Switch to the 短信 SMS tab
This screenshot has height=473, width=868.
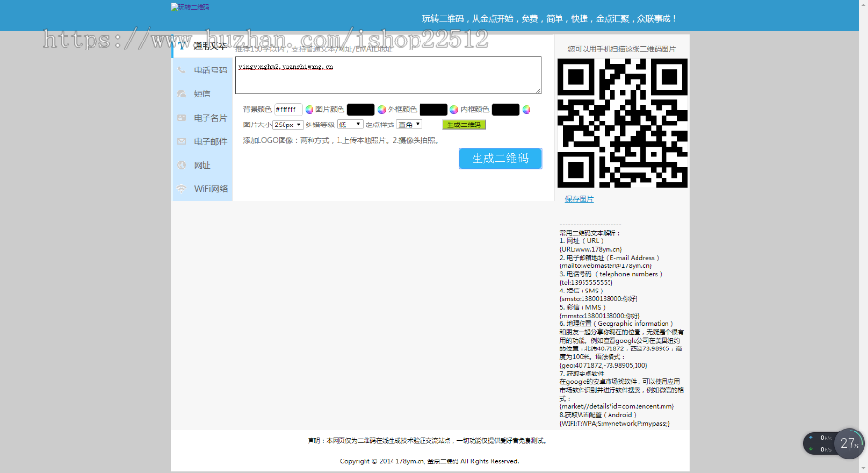click(x=203, y=94)
